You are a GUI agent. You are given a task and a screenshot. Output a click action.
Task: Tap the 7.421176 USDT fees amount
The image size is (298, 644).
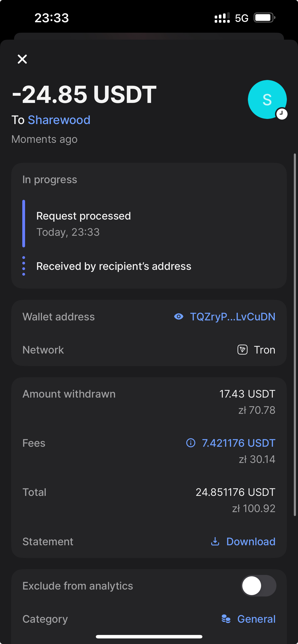pyautogui.click(x=238, y=443)
